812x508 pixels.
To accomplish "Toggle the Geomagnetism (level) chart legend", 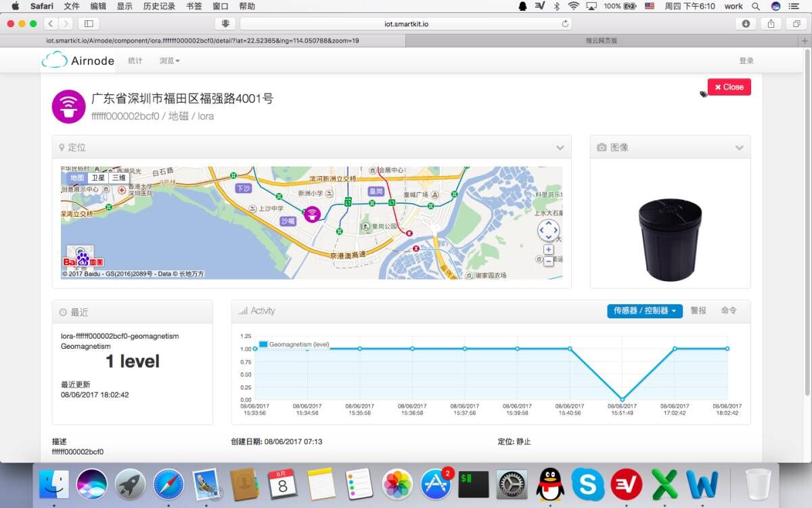I will pos(294,344).
